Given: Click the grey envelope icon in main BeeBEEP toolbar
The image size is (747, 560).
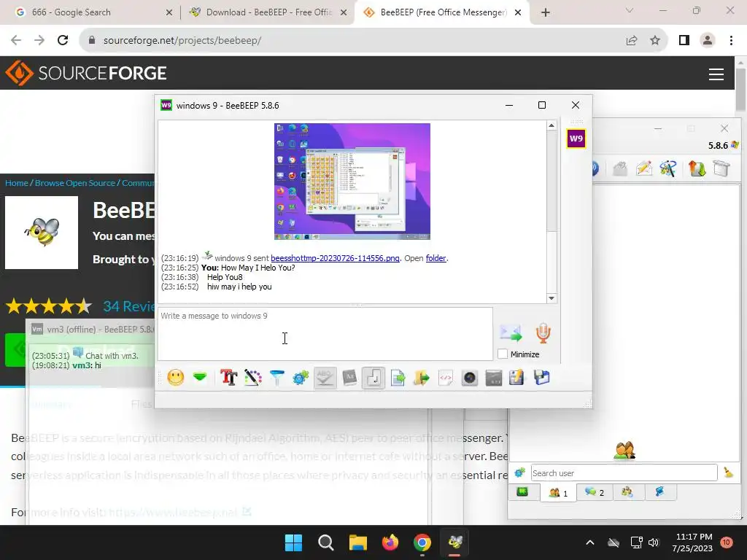Looking at the screenshot, I should (x=620, y=168).
